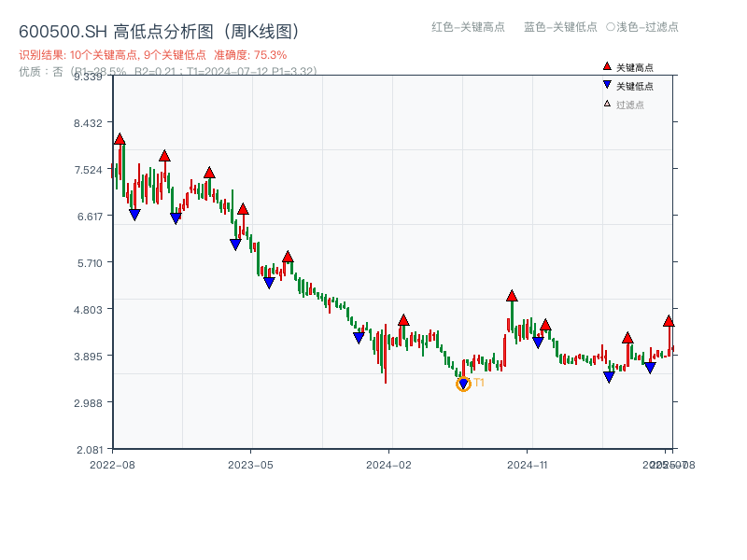Click the pale 过滤点 legend triangle

click(607, 104)
